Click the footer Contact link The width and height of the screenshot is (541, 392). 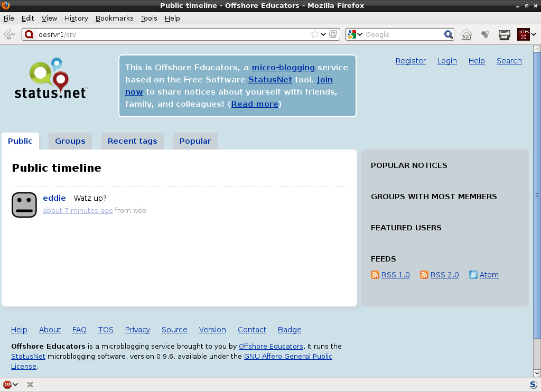coord(252,330)
